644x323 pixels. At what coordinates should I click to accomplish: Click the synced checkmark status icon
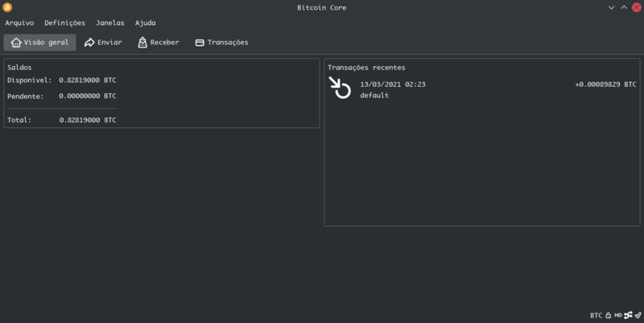tap(638, 315)
